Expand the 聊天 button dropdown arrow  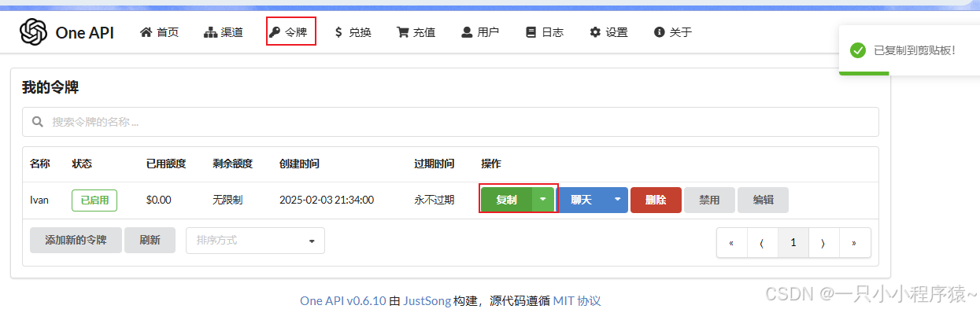[x=617, y=200]
